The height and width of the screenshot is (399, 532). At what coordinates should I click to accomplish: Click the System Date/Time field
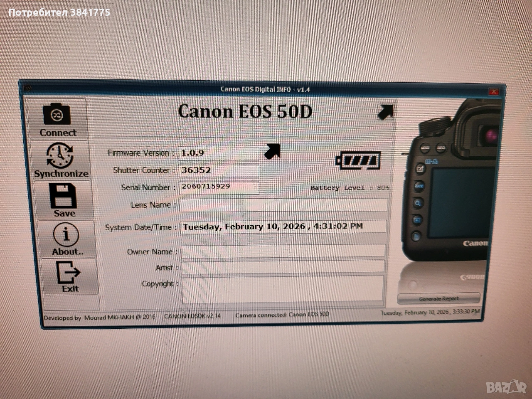(283, 227)
